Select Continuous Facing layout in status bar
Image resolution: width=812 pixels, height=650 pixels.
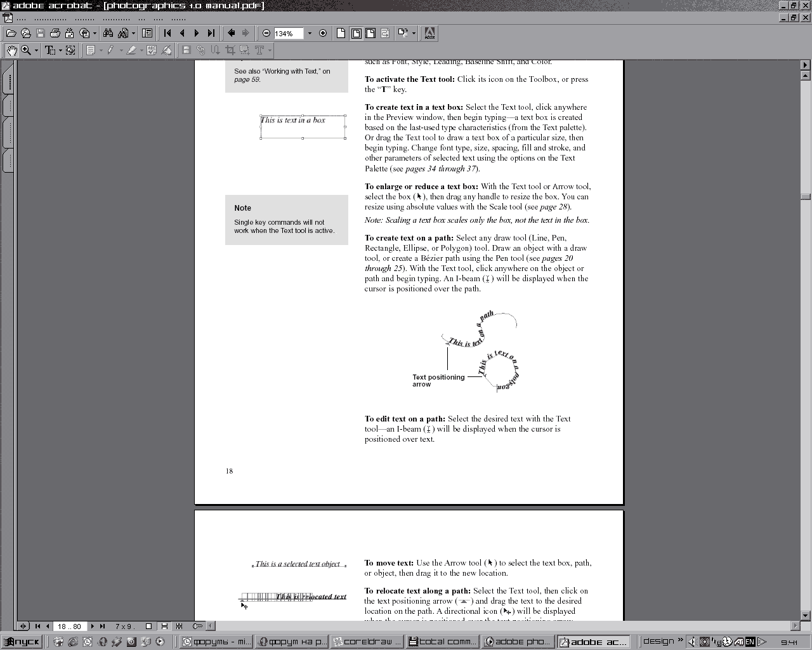pos(180,627)
